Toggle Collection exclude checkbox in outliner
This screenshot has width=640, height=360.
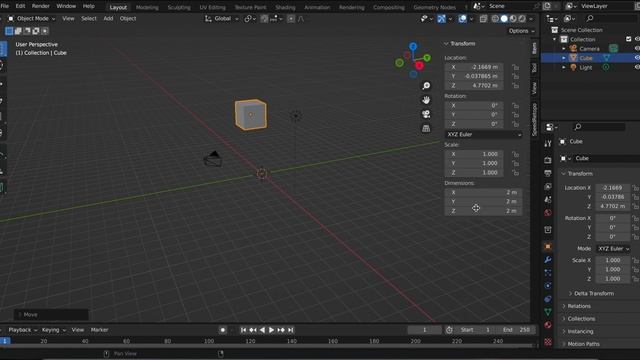(x=629, y=39)
